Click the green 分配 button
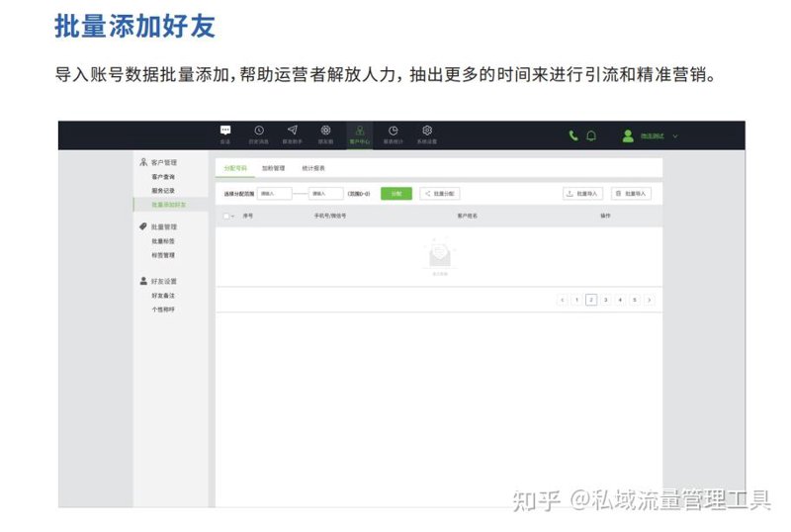Viewport: 791px width, 532px height. pos(396,193)
